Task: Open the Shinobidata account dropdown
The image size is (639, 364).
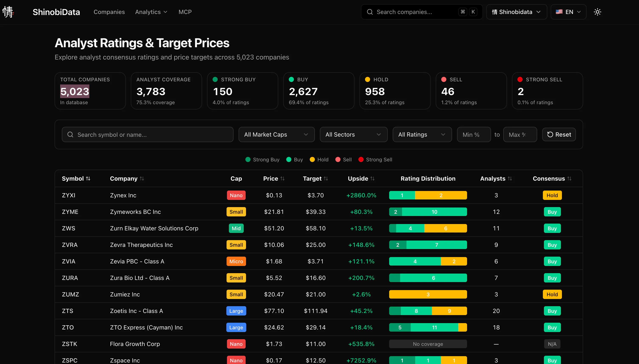Action: coord(517,12)
